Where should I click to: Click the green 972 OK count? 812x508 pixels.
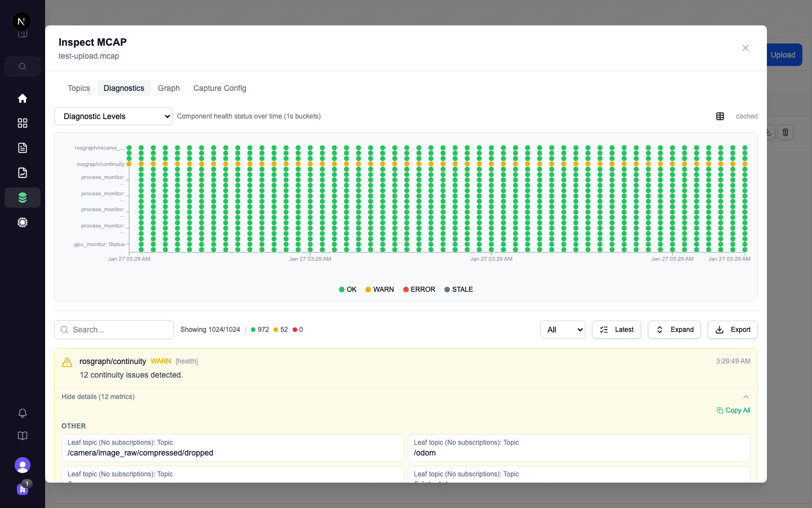pyautogui.click(x=260, y=330)
